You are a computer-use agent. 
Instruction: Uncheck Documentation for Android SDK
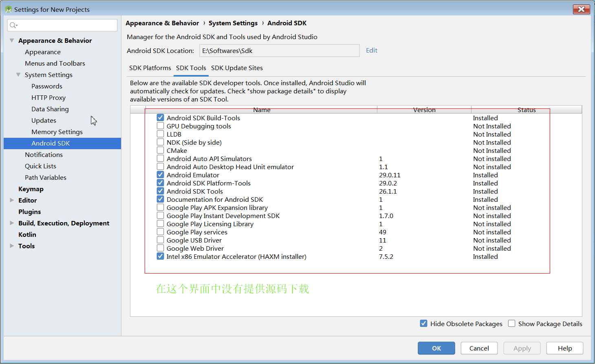(161, 199)
